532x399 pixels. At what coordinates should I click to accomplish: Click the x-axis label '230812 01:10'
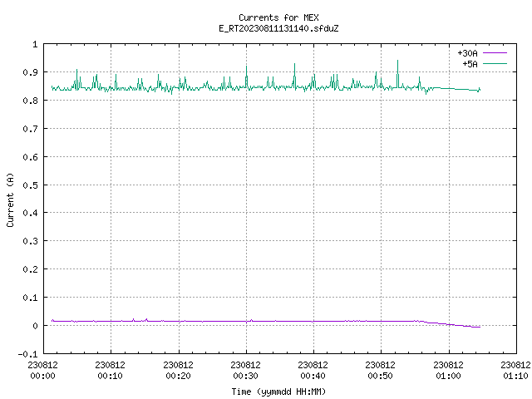point(515,370)
